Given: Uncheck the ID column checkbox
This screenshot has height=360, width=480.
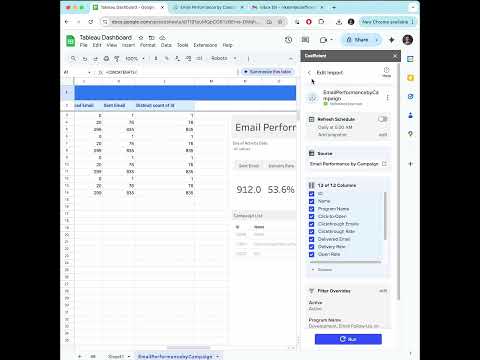Looking at the screenshot, I should click(x=311, y=194).
